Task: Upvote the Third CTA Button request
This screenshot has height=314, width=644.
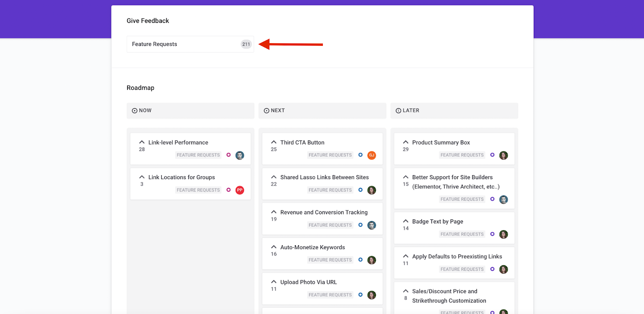Action: pyautogui.click(x=274, y=143)
